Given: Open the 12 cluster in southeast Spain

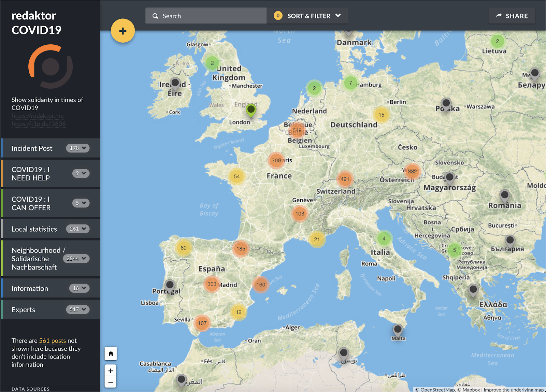Looking at the screenshot, I should [x=239, y=312].
